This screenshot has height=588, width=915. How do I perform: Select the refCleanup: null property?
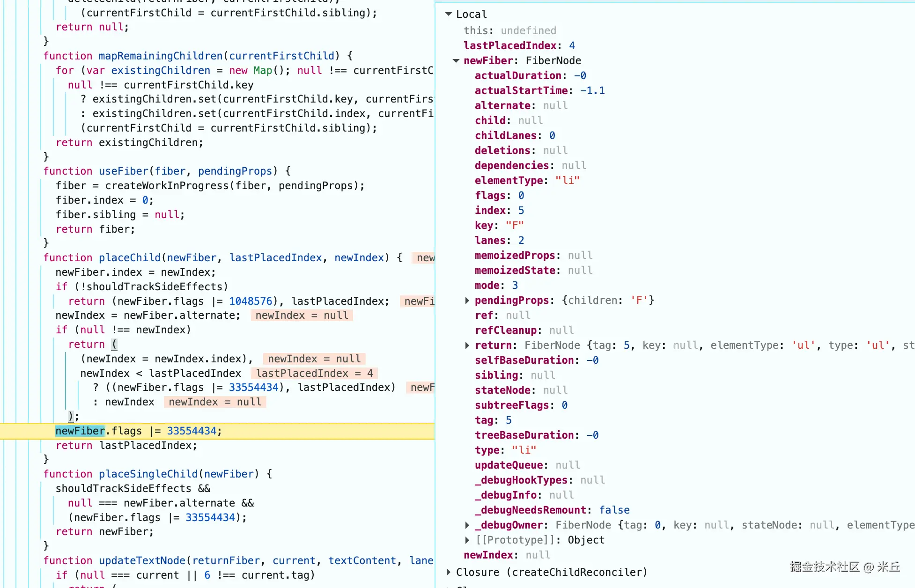pyautogui.click(x=524, y=331)
